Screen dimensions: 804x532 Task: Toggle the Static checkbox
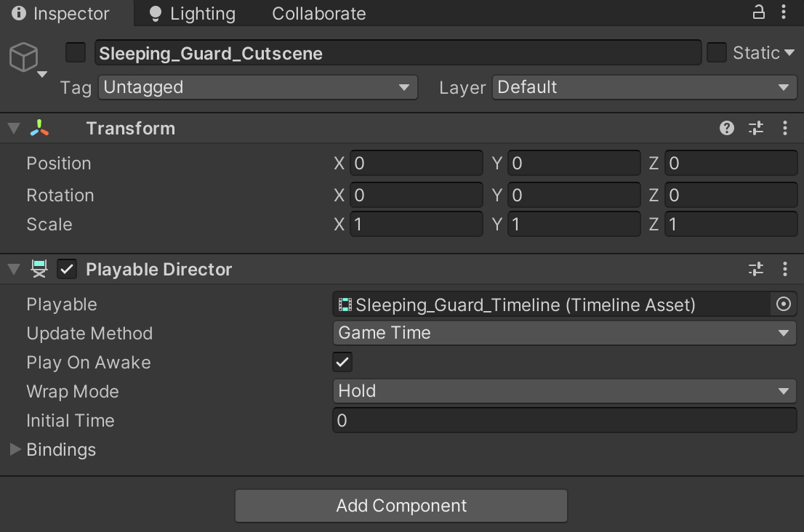click(716, 52)
